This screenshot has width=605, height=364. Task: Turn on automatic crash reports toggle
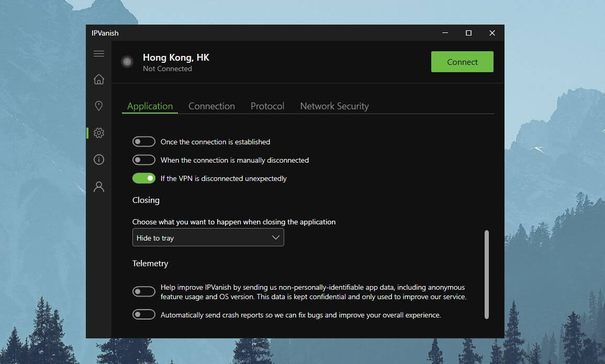click(x=144, y=315)
